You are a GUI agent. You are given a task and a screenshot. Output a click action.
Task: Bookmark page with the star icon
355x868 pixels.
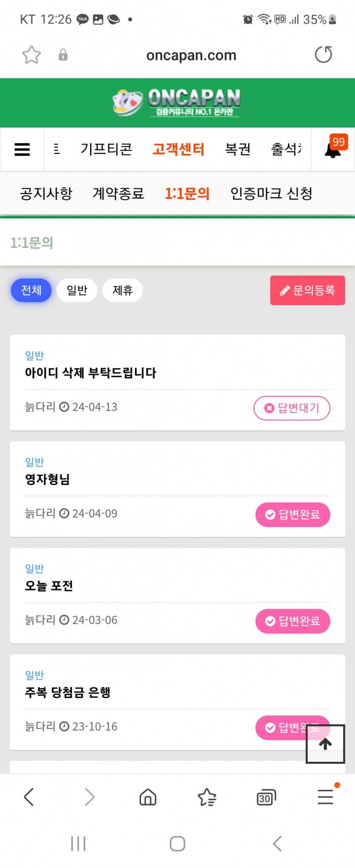coord(31,55)
